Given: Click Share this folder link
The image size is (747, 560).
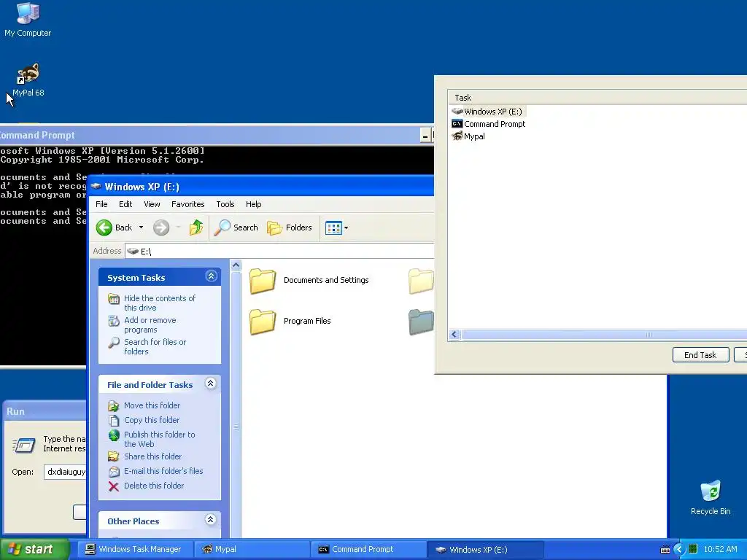Looking at the screenshot, I should click(152, 456).
